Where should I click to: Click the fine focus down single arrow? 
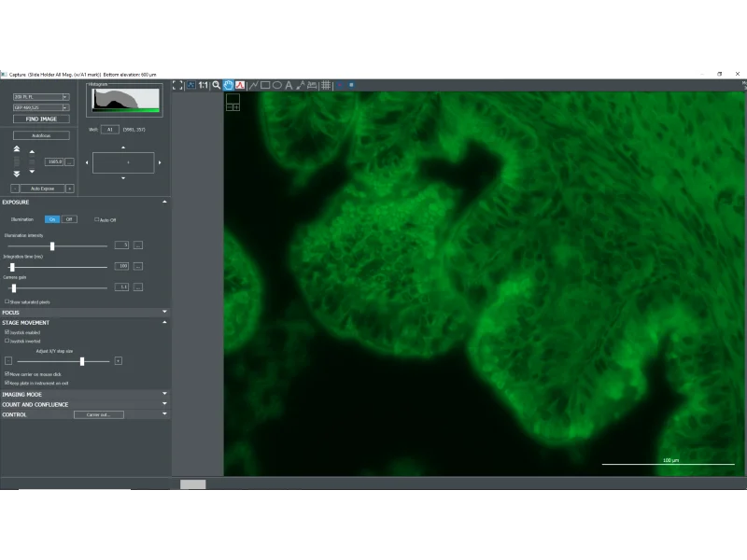tap(32, 172)
